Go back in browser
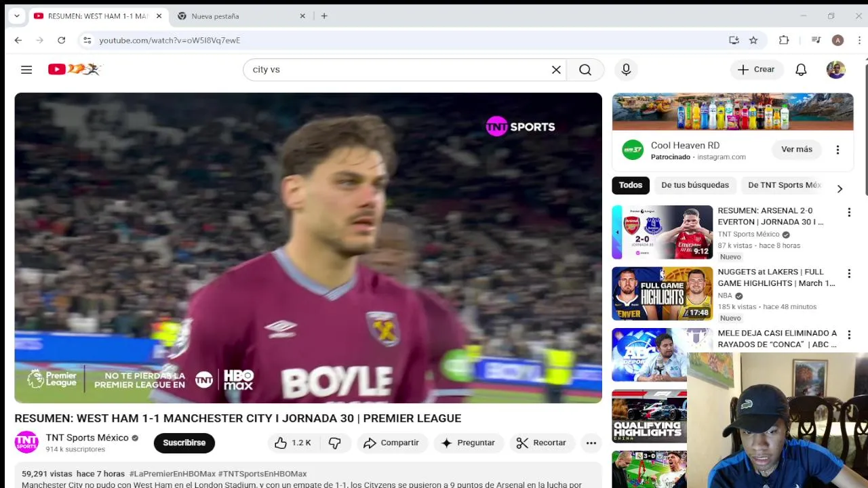 point(18,40)
